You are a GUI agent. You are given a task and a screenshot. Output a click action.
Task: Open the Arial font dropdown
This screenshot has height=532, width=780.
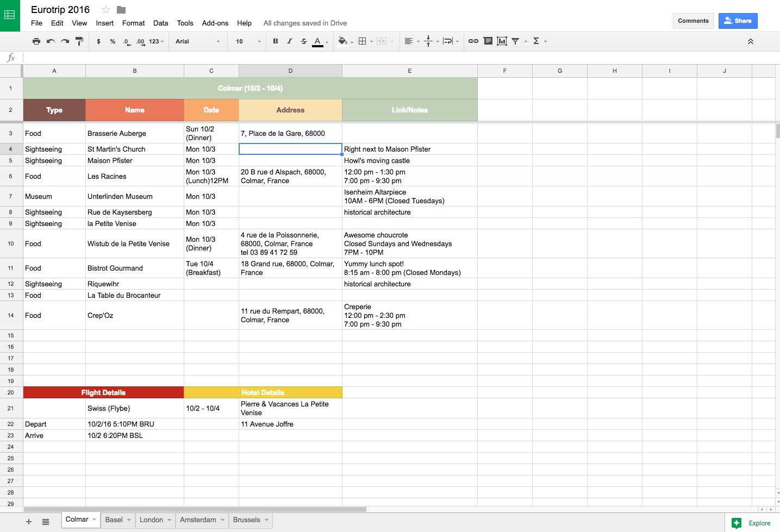[198, 41]
